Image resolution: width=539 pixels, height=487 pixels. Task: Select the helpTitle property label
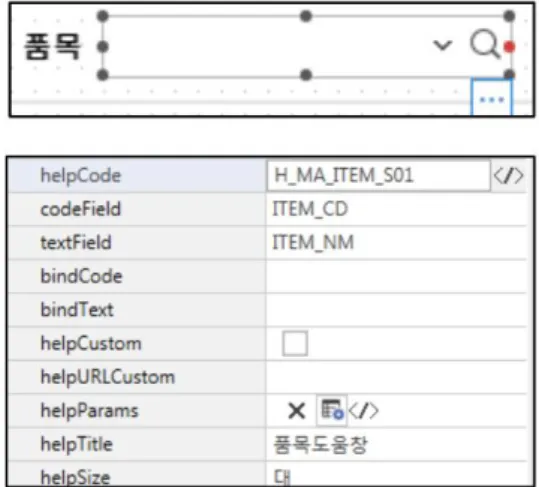tap(77, 444)
